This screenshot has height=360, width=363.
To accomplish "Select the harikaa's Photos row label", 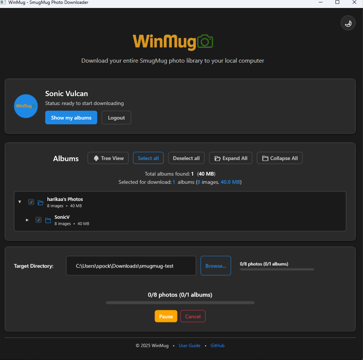I will pos(65,199).
